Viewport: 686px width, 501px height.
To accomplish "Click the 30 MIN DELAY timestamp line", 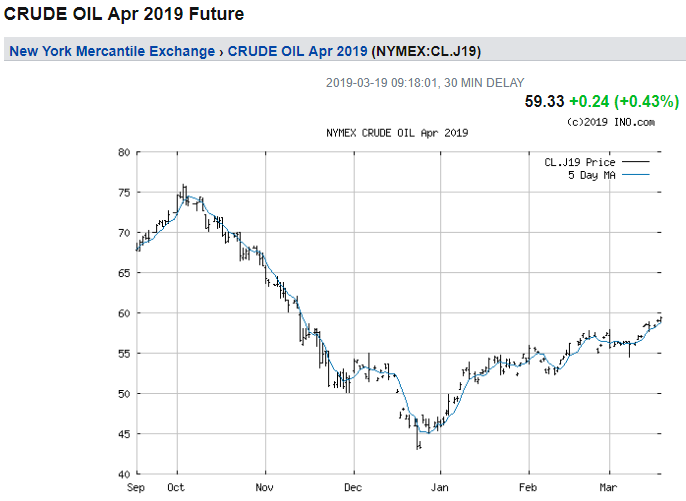I will [425, 83].
